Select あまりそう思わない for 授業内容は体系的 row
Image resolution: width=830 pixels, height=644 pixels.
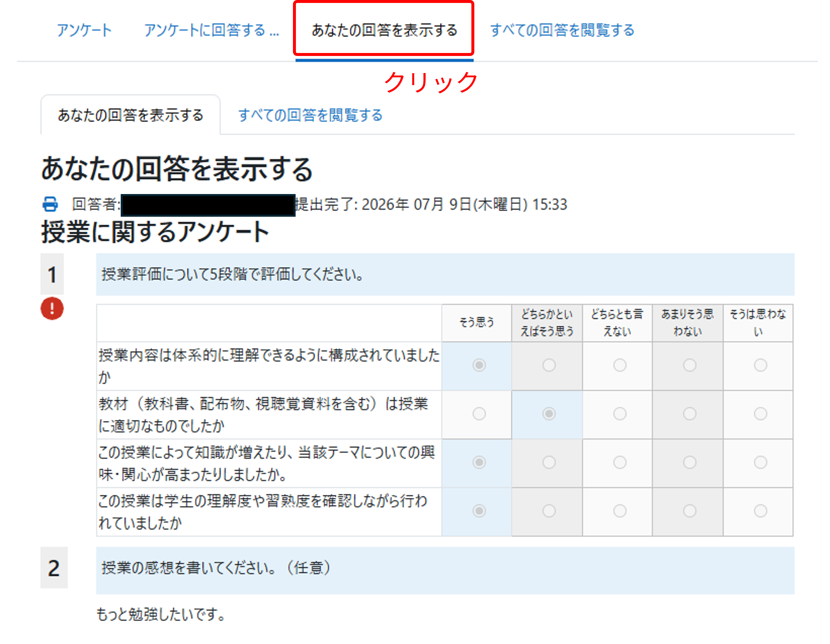689,365
